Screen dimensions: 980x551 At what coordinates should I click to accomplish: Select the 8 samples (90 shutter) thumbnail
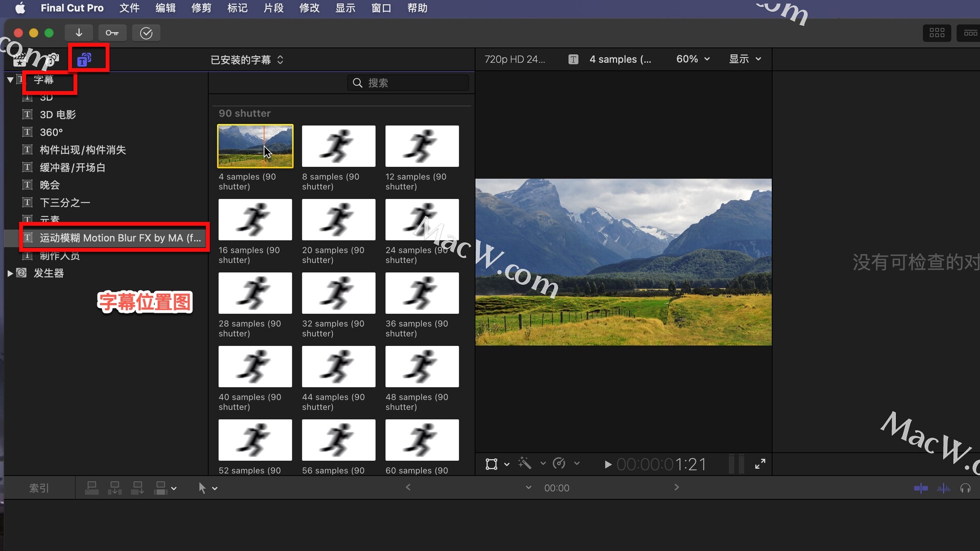point(338,146)
